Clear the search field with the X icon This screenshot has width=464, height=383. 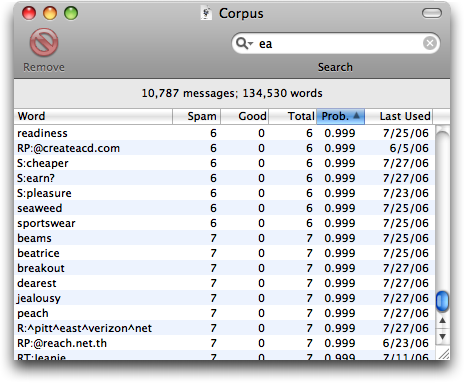430,43
